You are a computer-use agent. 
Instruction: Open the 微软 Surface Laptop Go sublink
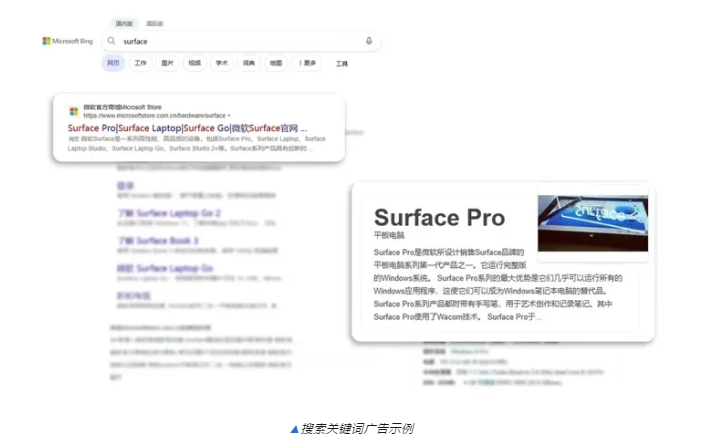pos(165,268)
